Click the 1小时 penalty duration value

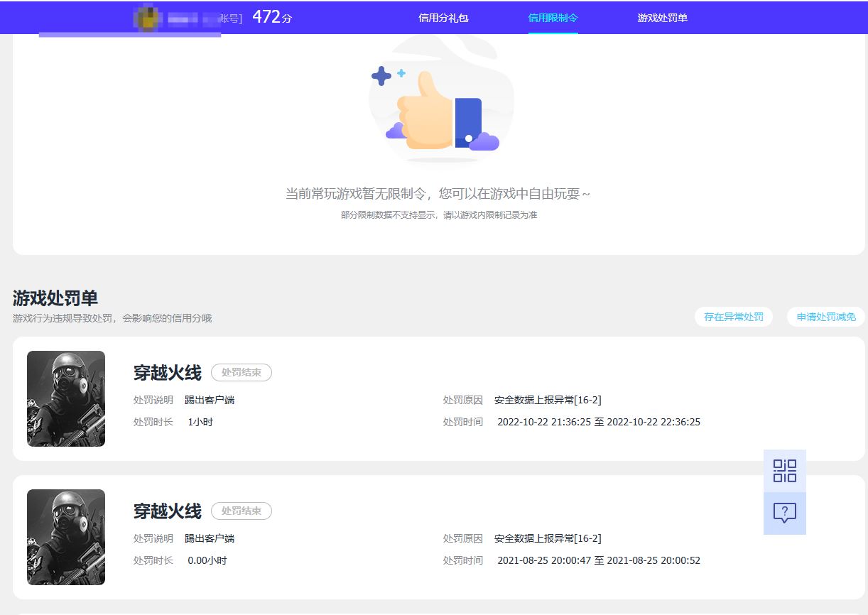pyautogui.click(x=200, y=422)
